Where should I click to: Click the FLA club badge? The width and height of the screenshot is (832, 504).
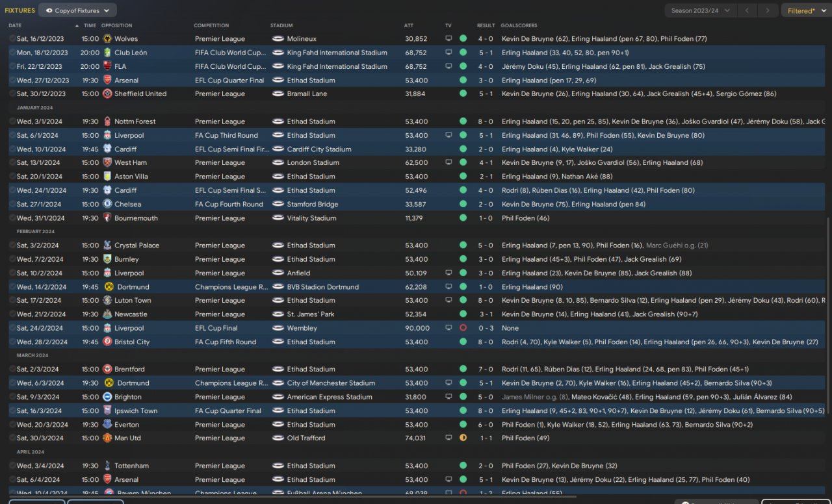click(107, 66)
